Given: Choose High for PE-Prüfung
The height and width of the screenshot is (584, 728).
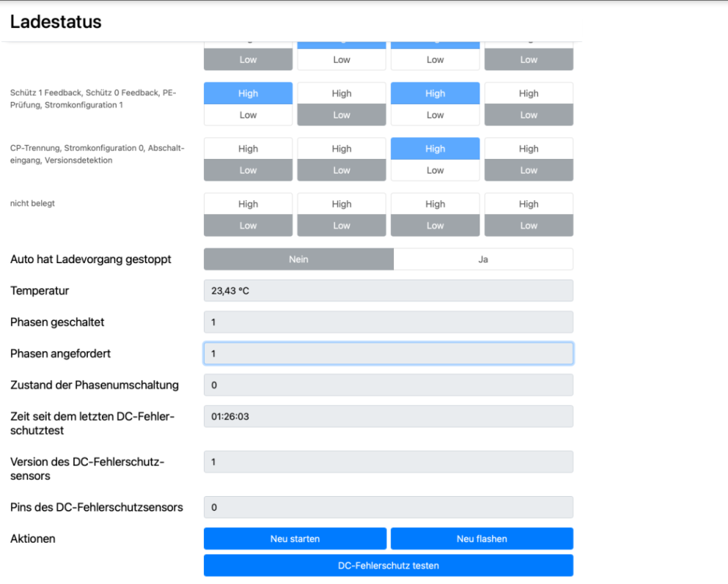Looking at the screenshot, I should (x=434, y=93).
